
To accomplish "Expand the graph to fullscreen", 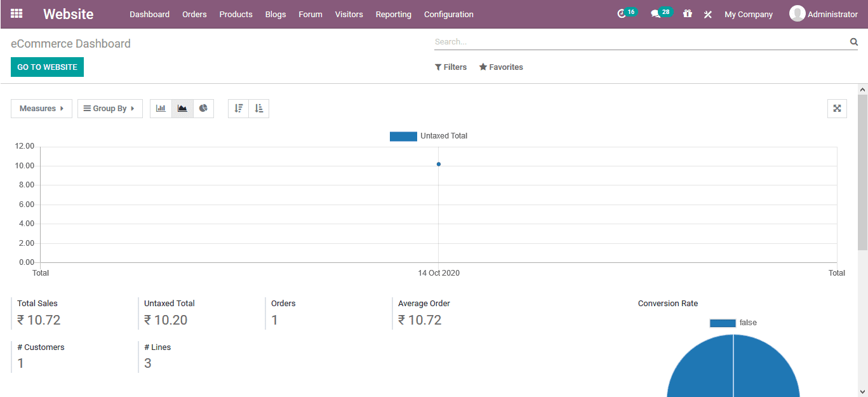I will point(837,108).
